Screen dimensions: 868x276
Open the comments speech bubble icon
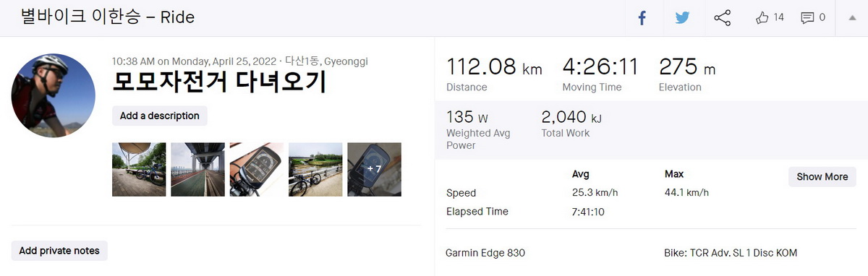pyautogui.click(x=808, y=18)
